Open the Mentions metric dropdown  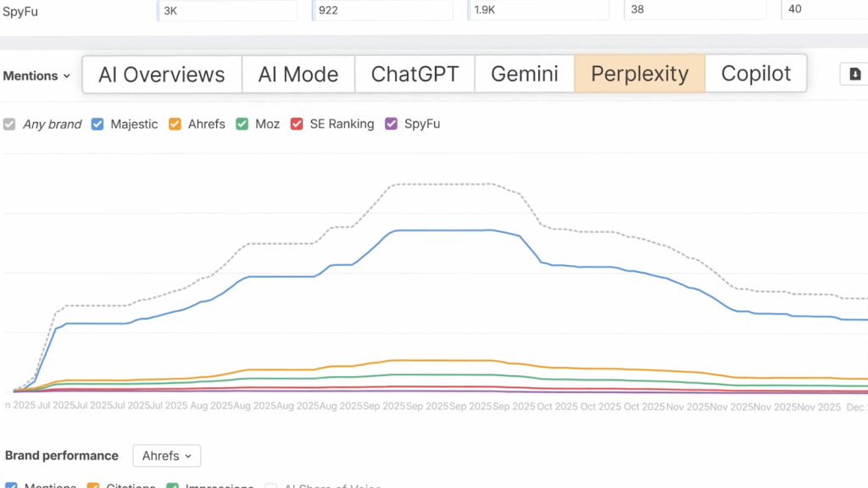pos(36,75)
